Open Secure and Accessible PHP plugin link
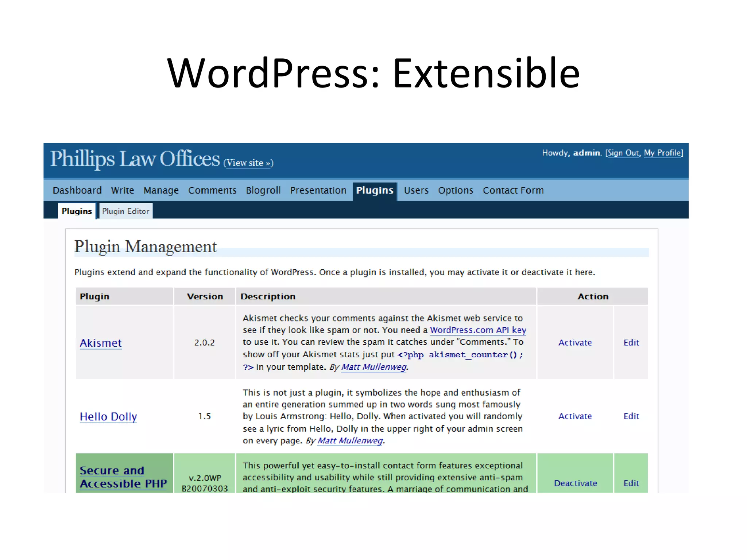This screenshot has height=560, width=747. (123, 477)
